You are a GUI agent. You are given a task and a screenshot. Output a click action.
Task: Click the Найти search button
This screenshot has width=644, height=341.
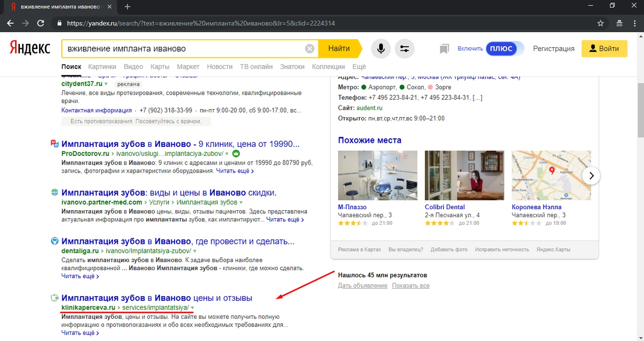(339, 49)
